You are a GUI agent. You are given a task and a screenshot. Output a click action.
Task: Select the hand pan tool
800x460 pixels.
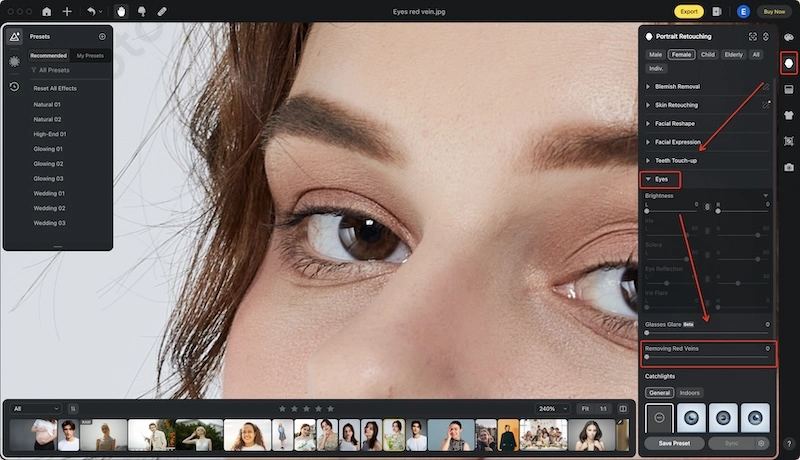pyautogui.click(x=121, y=11)
